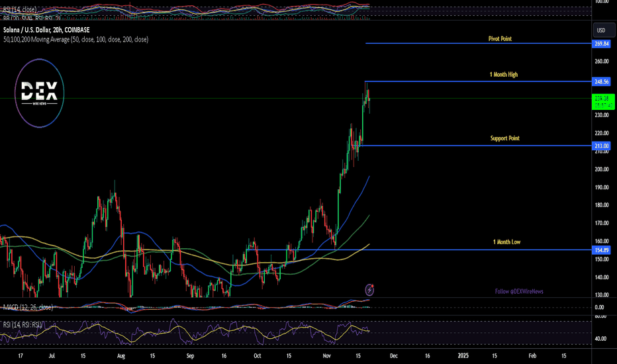Screen dimensions: 617x364
Task: Select the "Pivot Point" text annotation
Action: pos(500,38)
